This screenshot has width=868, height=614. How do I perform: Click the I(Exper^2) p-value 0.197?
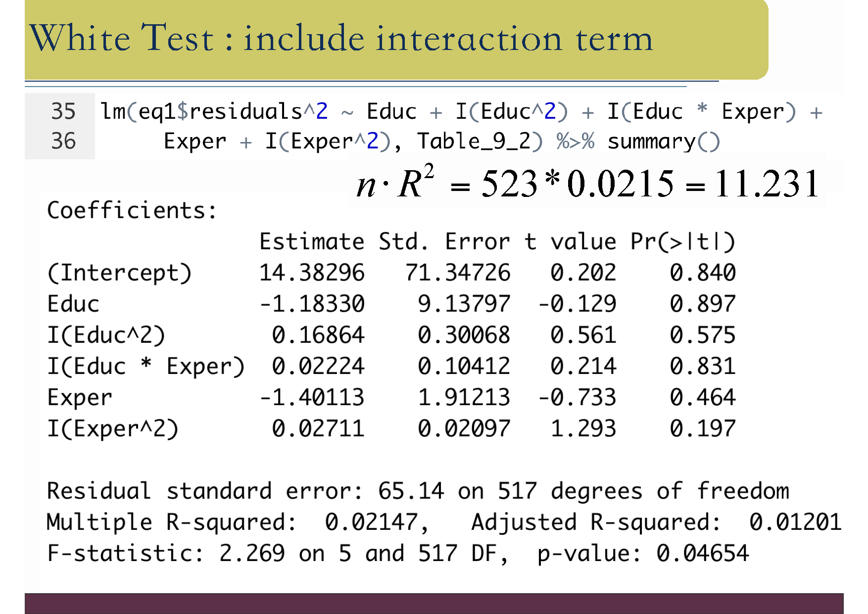(x=703, y=429)
